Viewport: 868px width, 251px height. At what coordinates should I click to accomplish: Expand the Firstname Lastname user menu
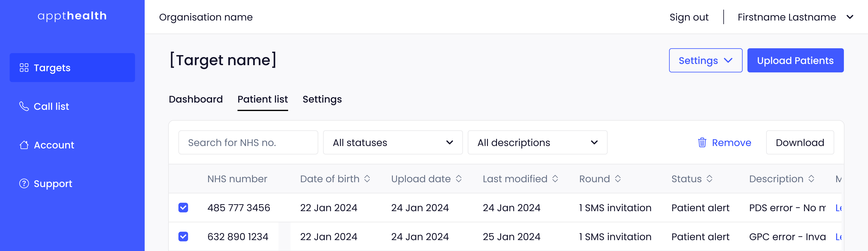coord(795,17)
